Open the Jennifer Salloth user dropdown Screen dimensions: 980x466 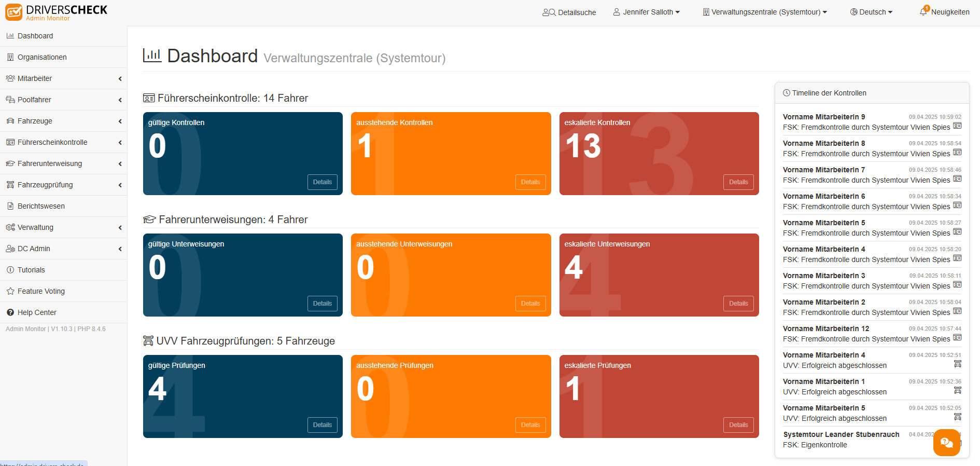[647, 12]
